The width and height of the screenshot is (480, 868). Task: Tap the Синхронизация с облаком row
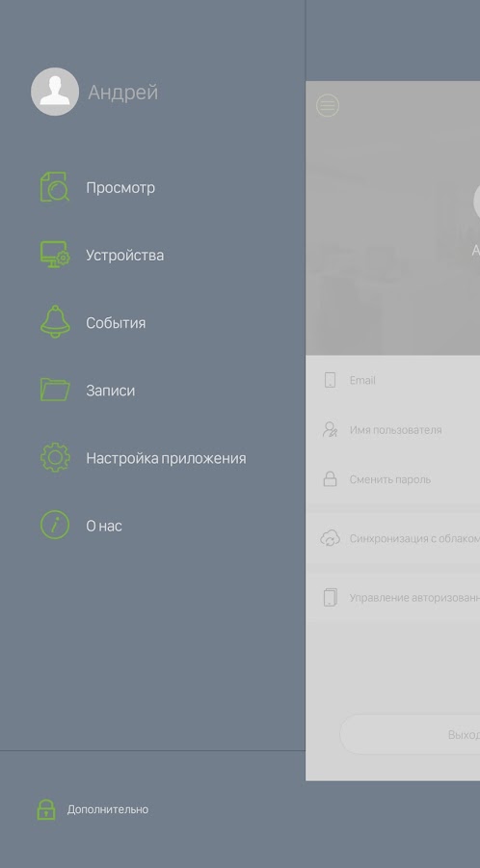[392, 538]
